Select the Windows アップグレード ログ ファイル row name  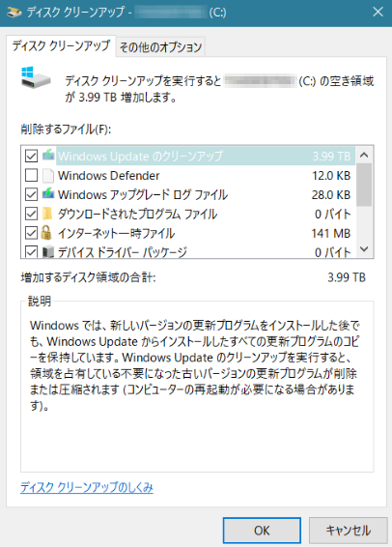click(x=143, y=194)
